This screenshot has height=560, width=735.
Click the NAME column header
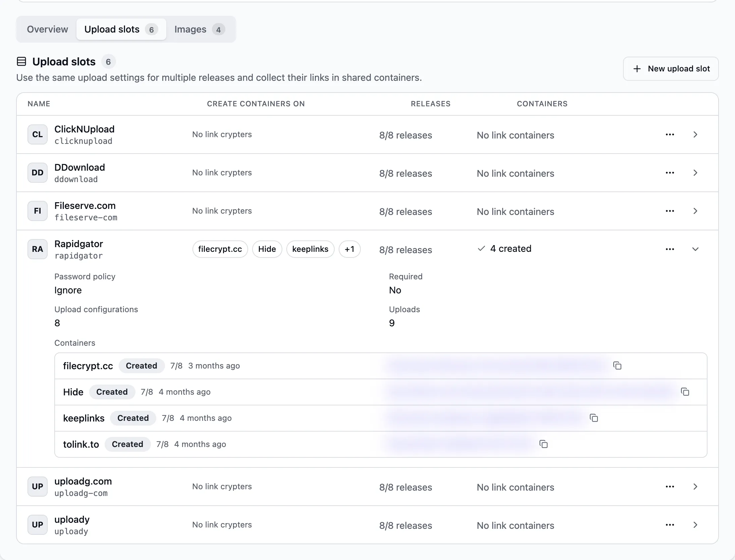pyautogui.click(x=39, y=104)
